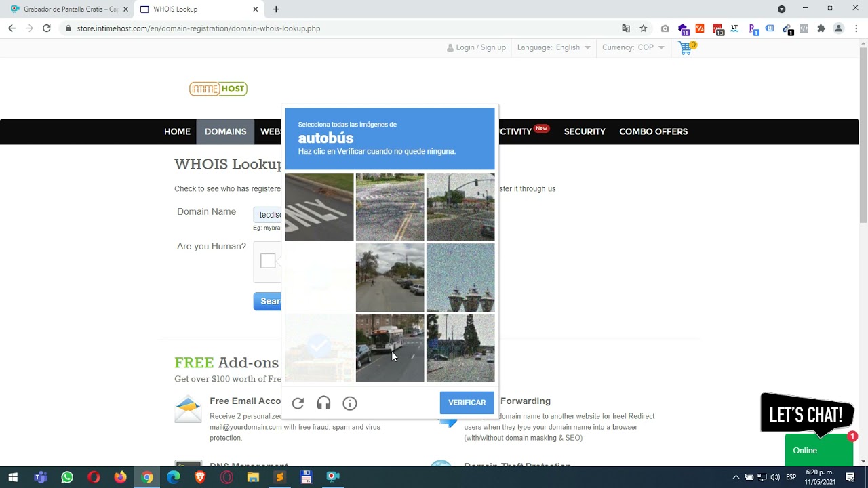Open Sublime Text from the taskbar

(x=279, y=477)
